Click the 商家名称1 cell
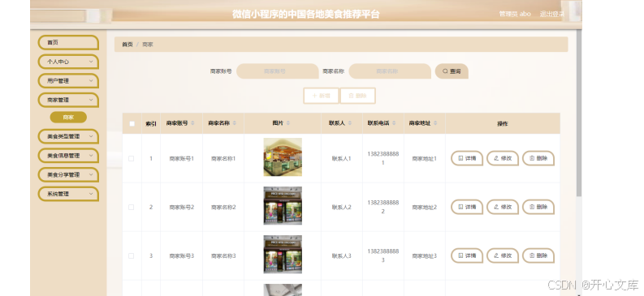Viewport: 644px width, 296px height. [223, 159]
